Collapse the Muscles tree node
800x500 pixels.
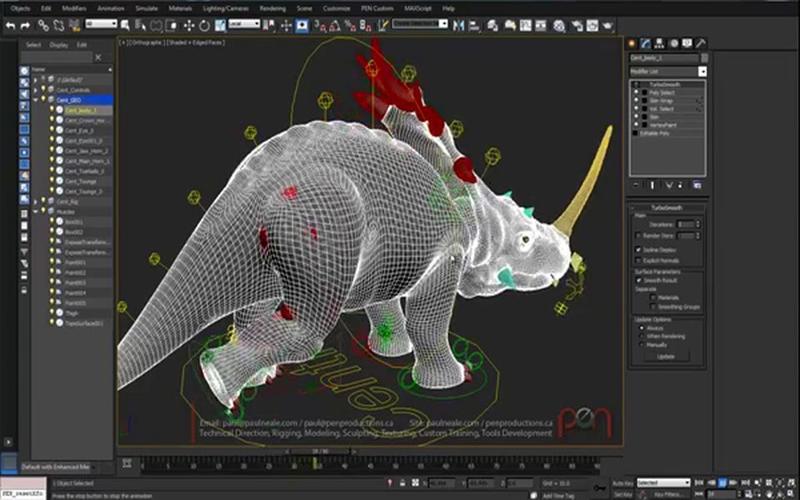(35, 211)
